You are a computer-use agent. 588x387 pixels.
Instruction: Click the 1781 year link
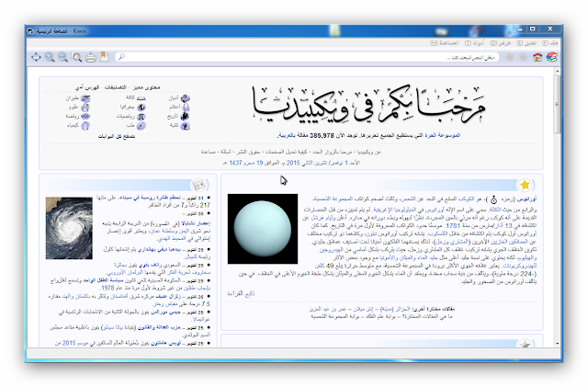453,225
